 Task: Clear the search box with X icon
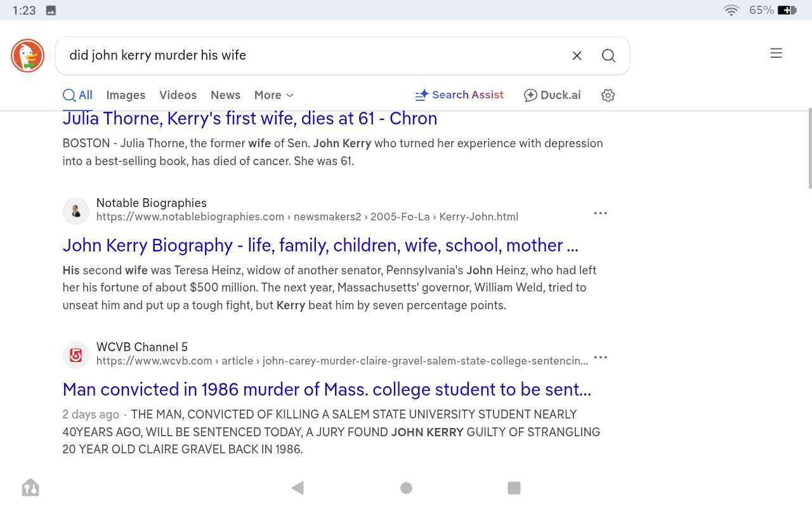577,56
